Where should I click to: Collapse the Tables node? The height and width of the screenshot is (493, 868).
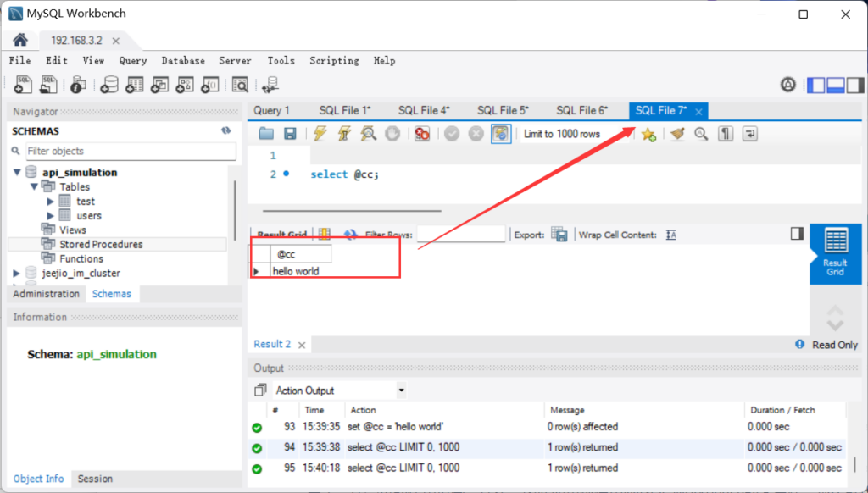coord(34,186)
